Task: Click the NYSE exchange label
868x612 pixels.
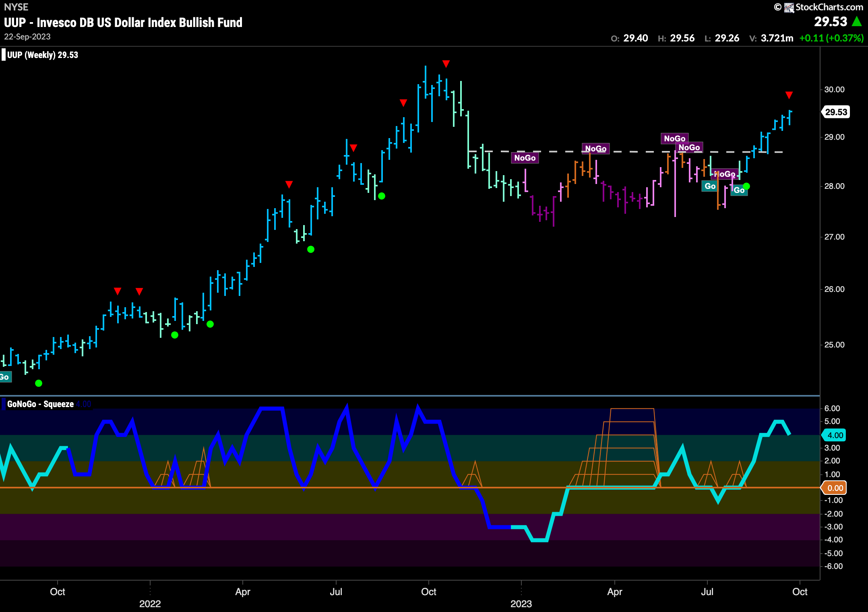Action: coord(16,7)
